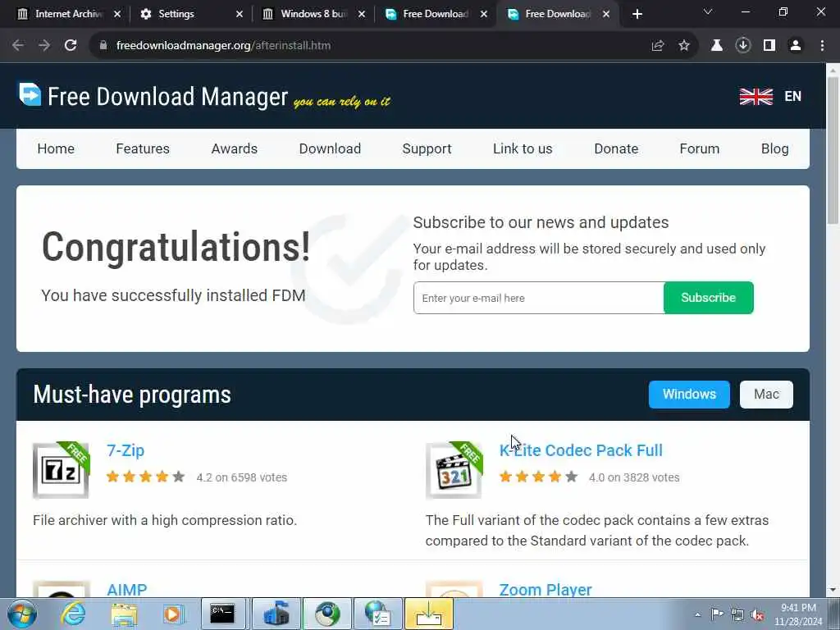840x630 pixels.
Task: Open the Zoom Player link
Action: pos(546,590)
